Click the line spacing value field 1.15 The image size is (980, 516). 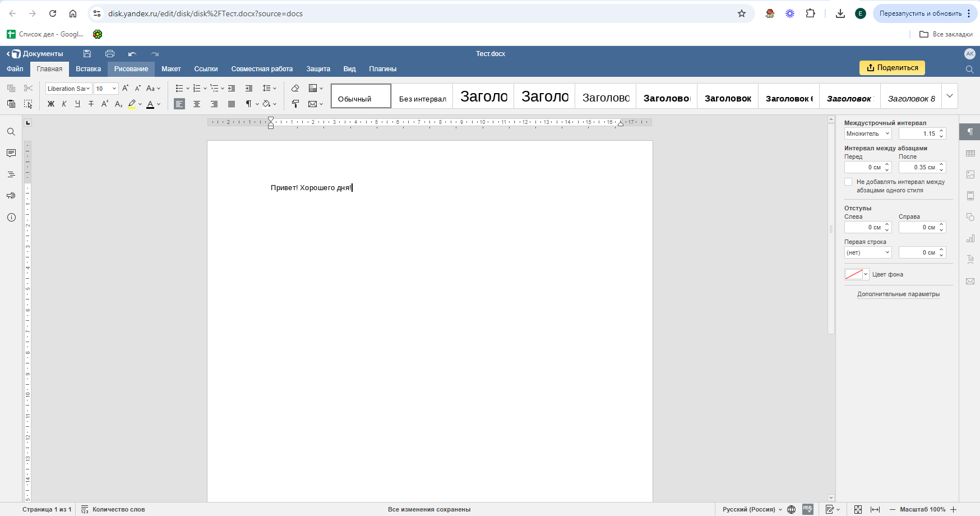(x=918, y=133)
